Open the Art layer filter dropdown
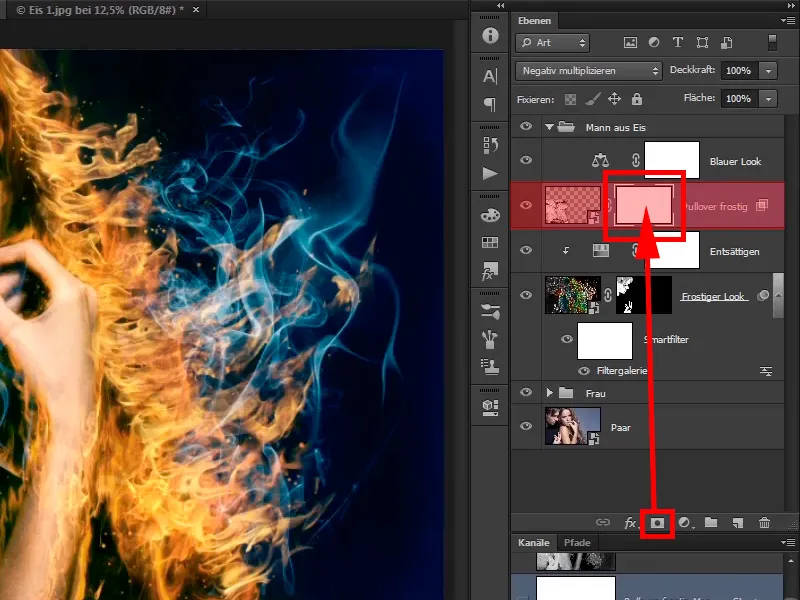Image resolution: width=800 pixels, height=600 pixels. [x=553, y=43]
